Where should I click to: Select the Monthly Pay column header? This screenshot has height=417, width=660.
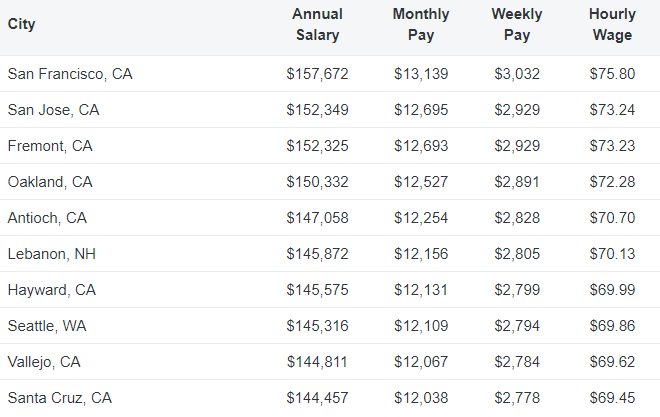(420, 25)
